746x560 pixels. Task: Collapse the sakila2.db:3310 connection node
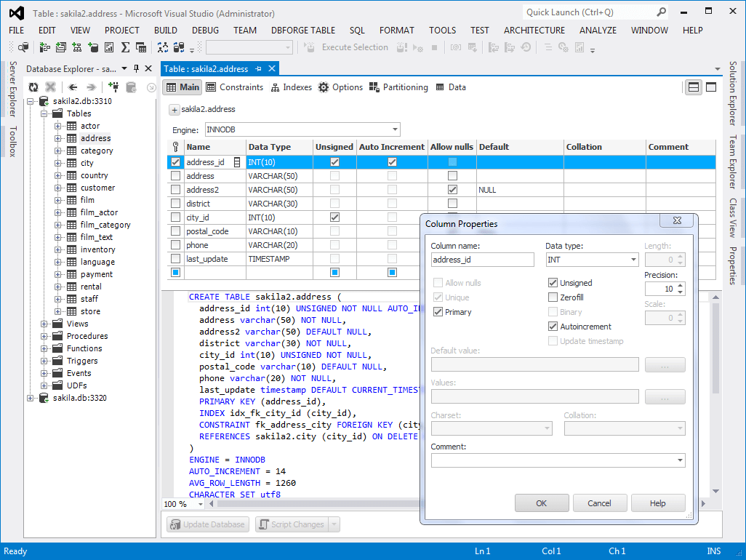coord(31,101)
